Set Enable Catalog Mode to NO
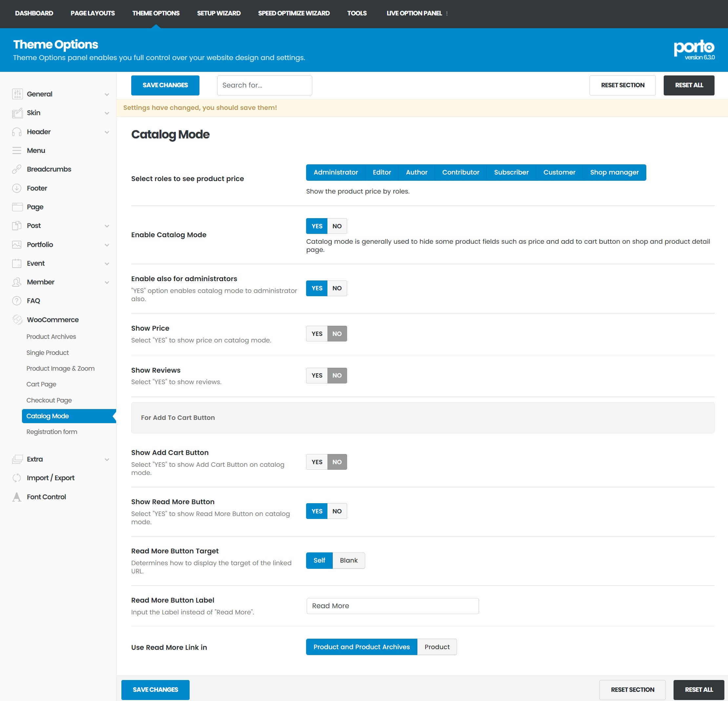The height and width of the screenshot is (701, 728). pos(337,226)
